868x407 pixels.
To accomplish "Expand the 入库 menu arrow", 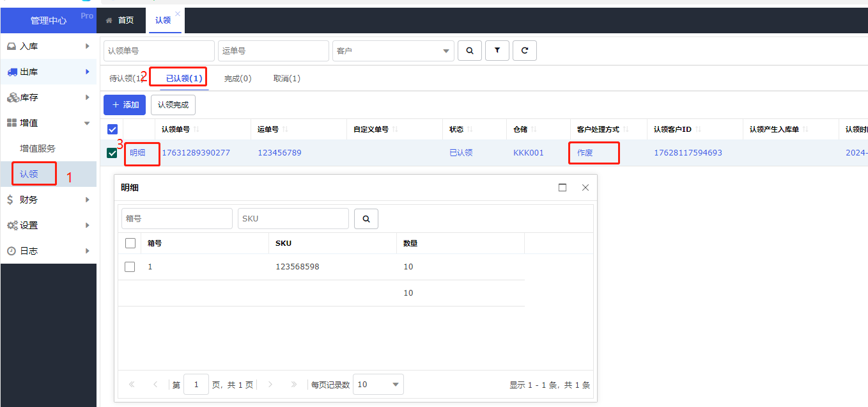I will tap(87, 46).
